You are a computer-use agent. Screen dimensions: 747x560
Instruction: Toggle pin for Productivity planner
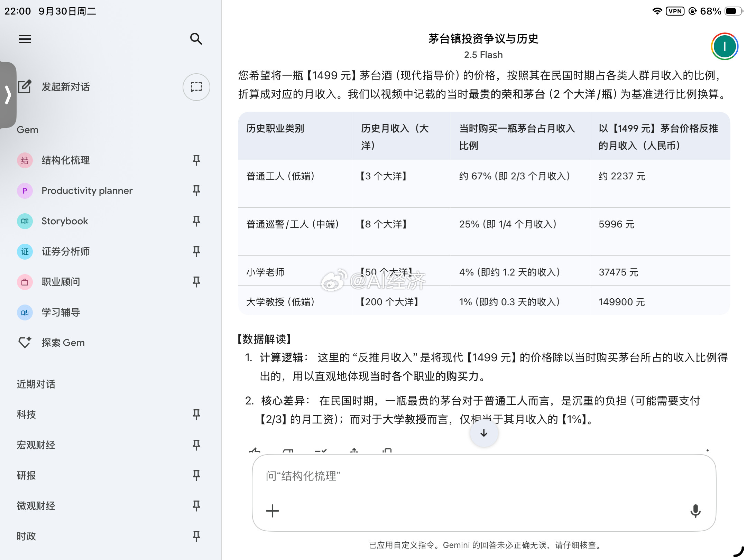[x=196, y=190]
